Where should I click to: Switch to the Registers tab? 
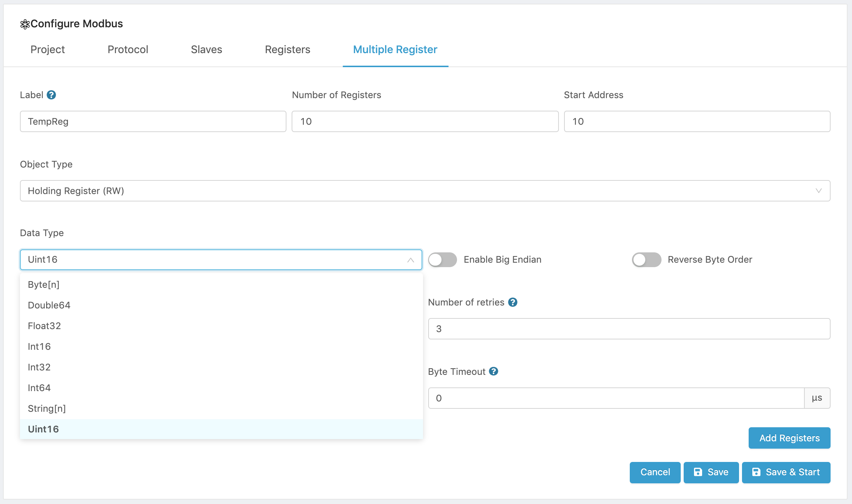click(288, 49)
